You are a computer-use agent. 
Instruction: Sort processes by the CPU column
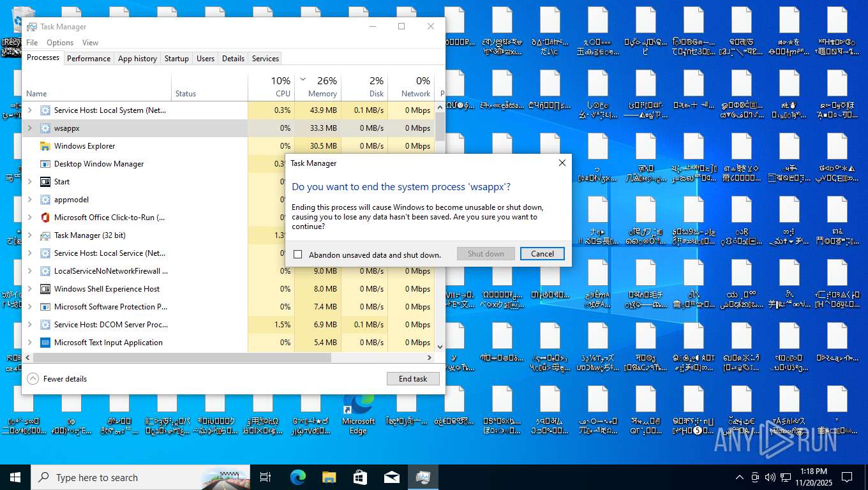[271, 87]
